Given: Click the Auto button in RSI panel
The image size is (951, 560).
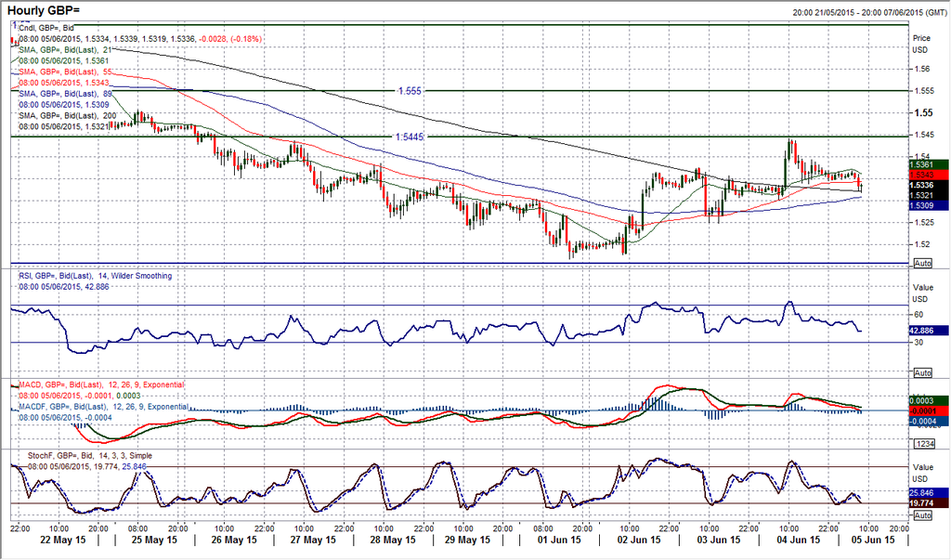Looking at the screenshot, I should (x=922, y=372).
